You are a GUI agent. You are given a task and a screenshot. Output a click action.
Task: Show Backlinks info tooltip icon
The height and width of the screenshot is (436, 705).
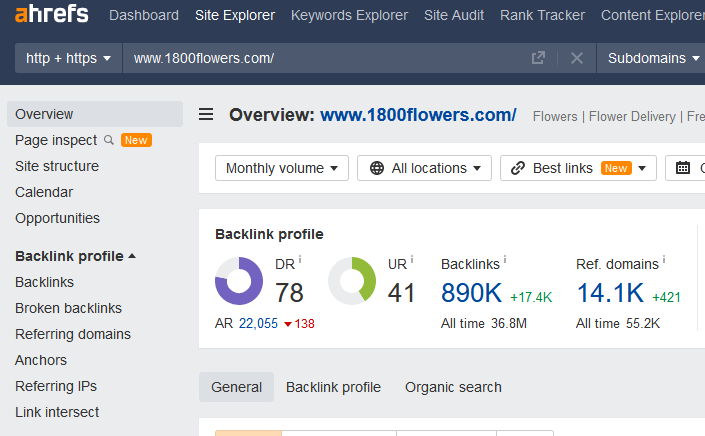pos(505,259)
